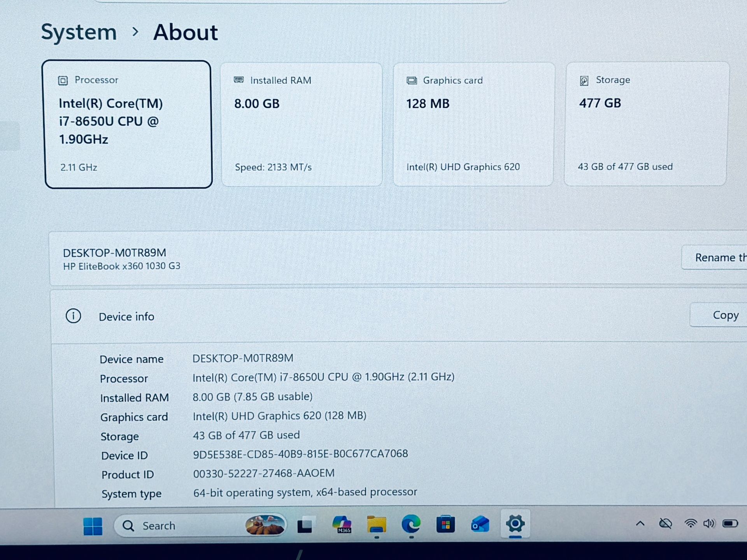
Task: Click the HP EliteBook x360 1030 G3 text
Action: pos(122,266)
